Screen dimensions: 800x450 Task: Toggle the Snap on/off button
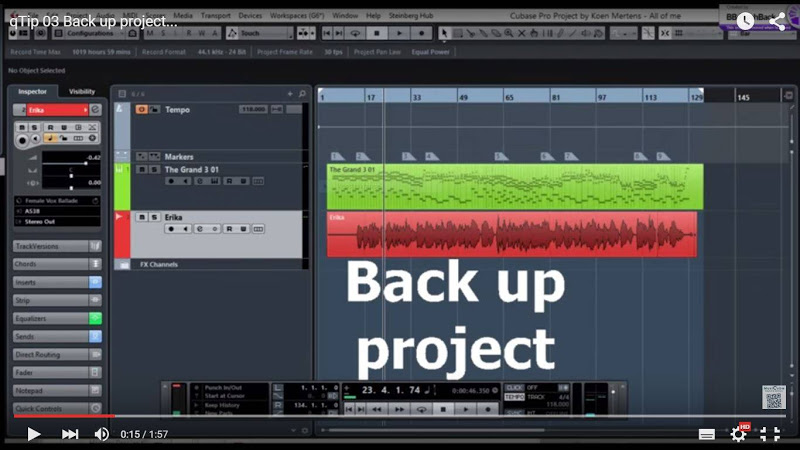click(665, 33)
